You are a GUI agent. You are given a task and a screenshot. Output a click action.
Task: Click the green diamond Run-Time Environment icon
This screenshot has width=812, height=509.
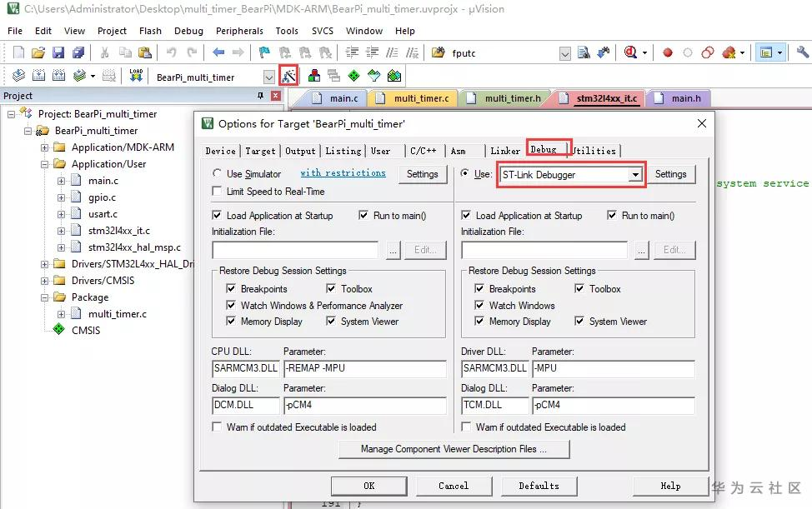(x=353, y=76)
